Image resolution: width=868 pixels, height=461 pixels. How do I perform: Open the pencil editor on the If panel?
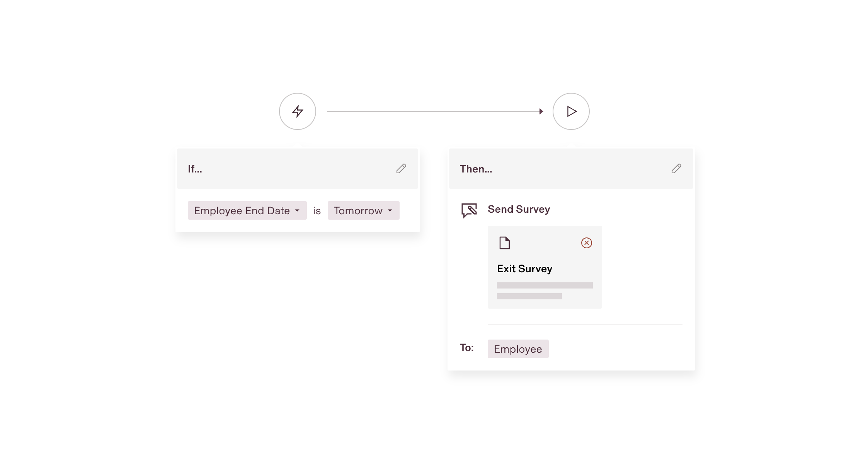(401, 169)
